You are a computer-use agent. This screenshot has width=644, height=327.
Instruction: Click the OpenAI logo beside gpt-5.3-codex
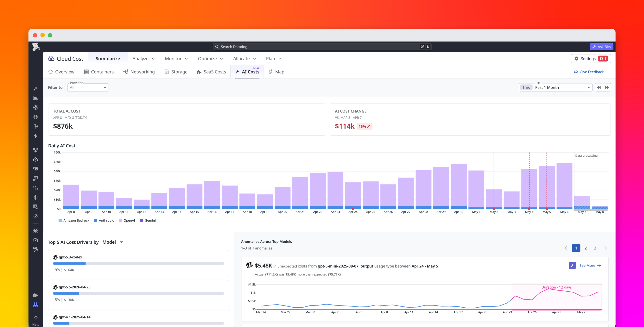[55, 257]
